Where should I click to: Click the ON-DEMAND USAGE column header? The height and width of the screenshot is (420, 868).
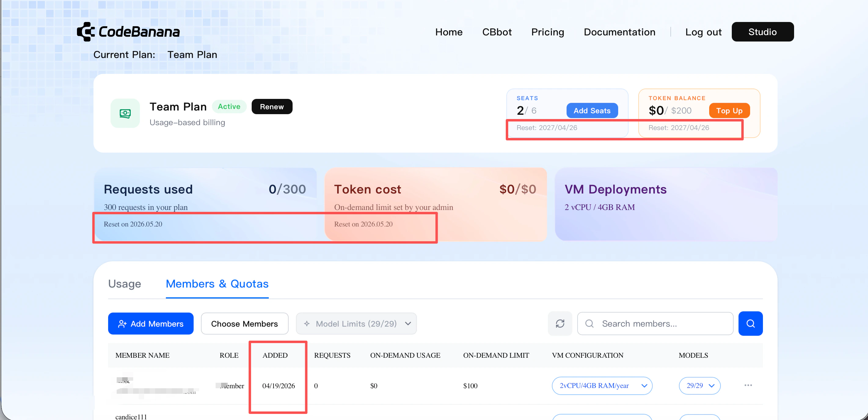pyautogui.click(x=405, y=355)
